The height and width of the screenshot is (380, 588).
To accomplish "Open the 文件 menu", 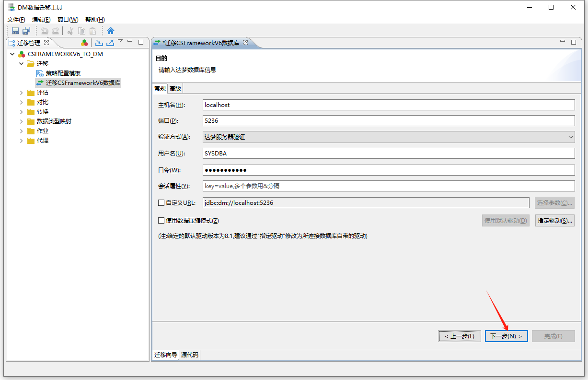I will [x=16, y=20].
